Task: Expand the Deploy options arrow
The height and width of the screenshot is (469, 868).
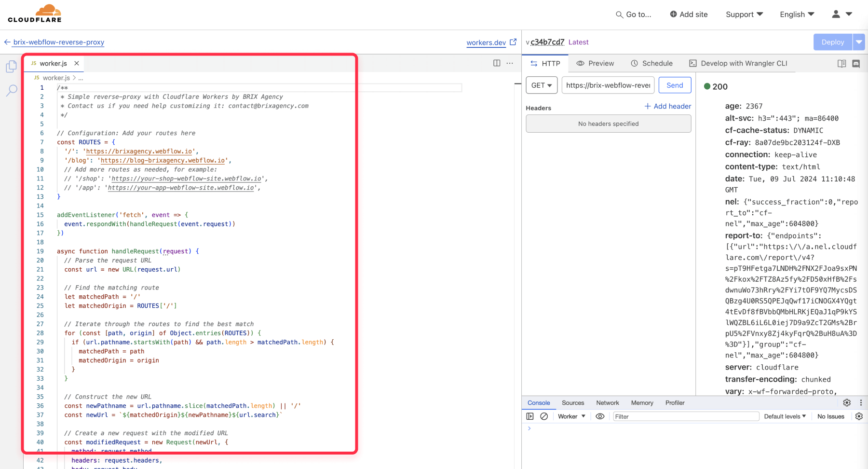Action: (x=859, y=42)
